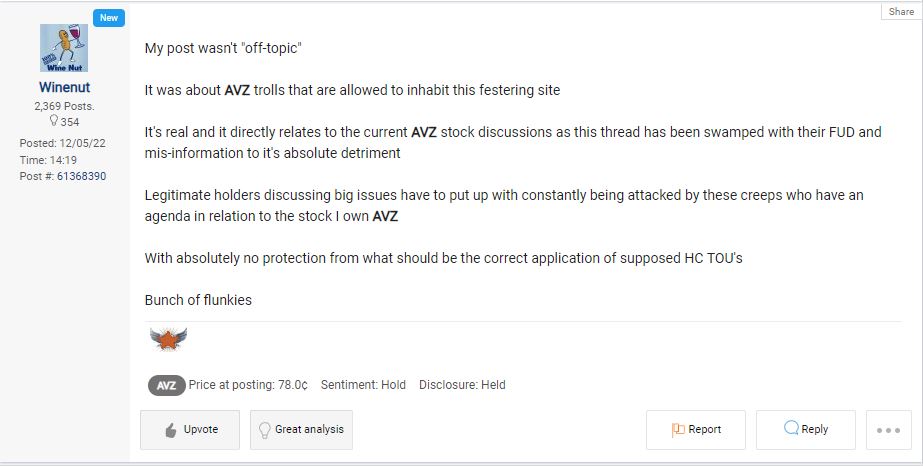Open post number 61368390 link

(81, 176)
